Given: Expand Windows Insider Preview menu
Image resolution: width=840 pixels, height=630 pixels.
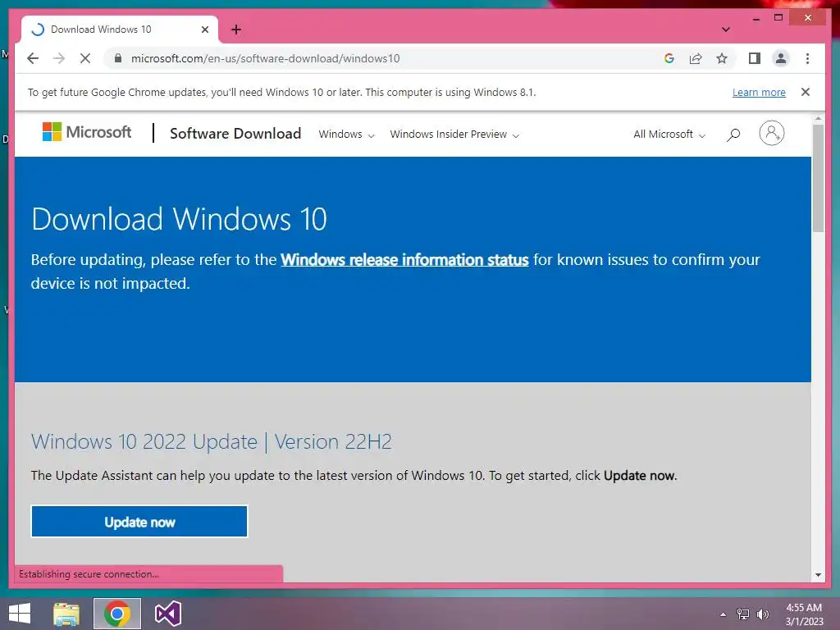Looking at the screenshot, I should (x=454, y=134).
